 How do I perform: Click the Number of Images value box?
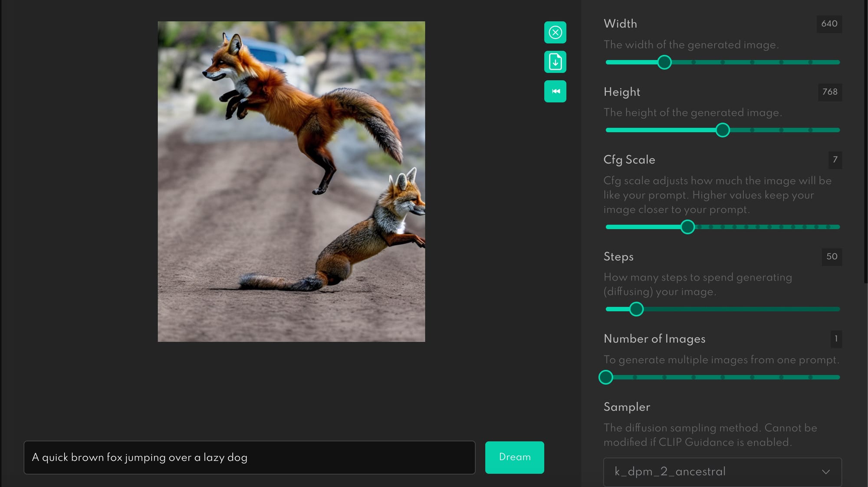click(836, 339)
